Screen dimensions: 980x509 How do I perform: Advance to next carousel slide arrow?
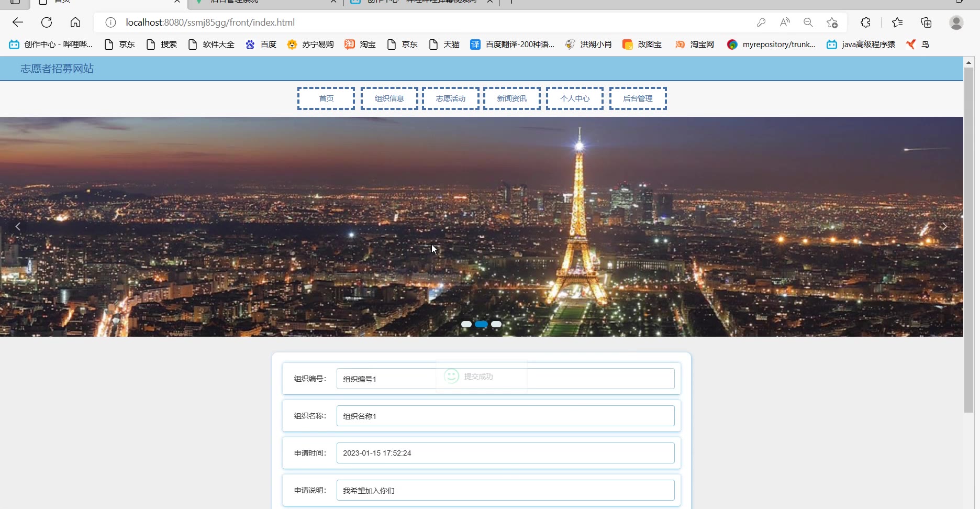point(944,226)
